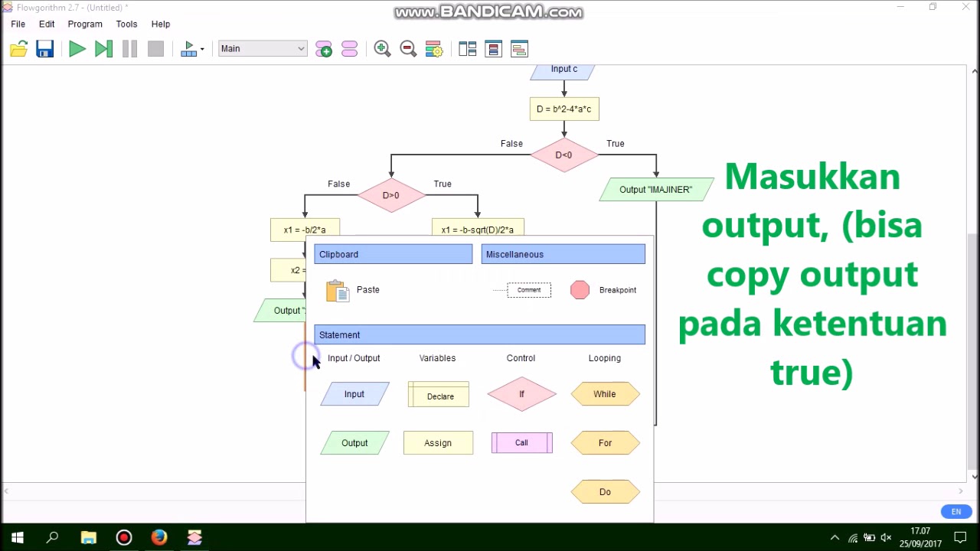The image size is (980, 551).
Task: Insert an Assign statement shape
Action: [438, 443]
